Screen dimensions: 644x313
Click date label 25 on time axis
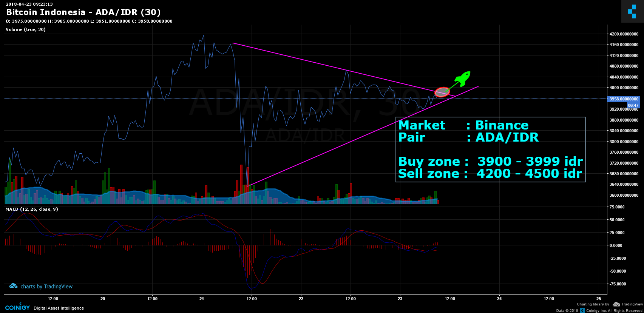click(599, 299)
